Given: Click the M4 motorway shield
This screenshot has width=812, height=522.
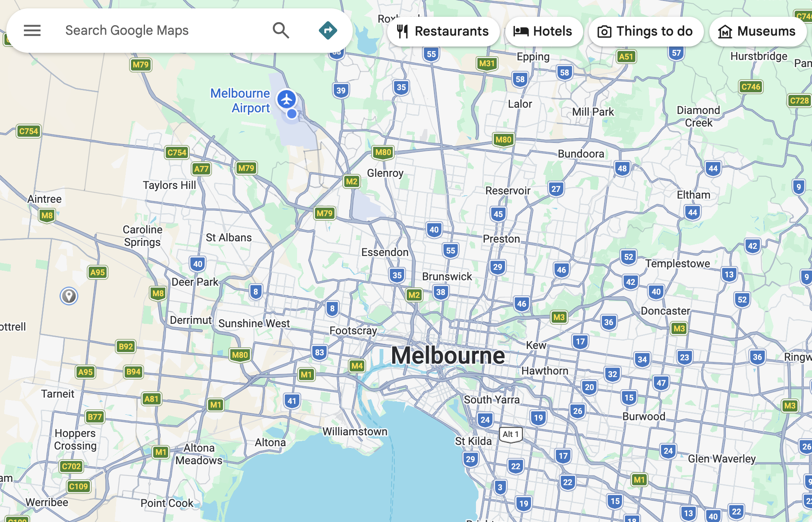Looking at the screenshot, I should pos(357,366).
